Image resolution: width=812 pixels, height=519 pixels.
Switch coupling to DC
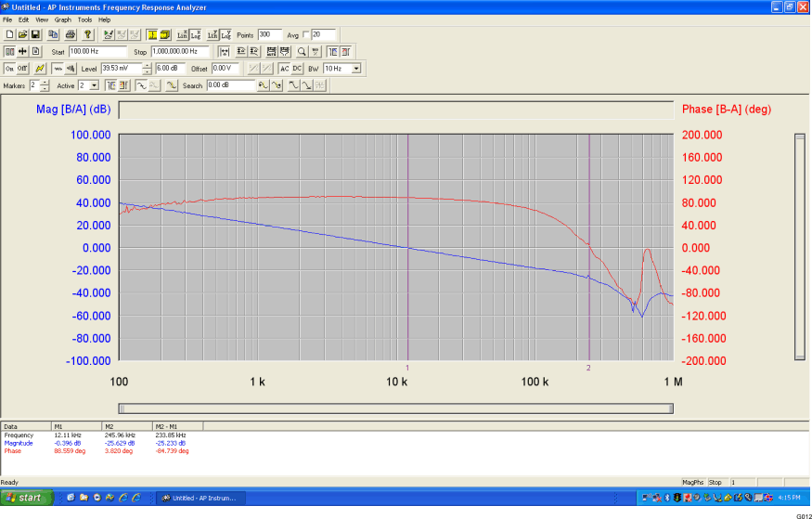tap(297, 69)
